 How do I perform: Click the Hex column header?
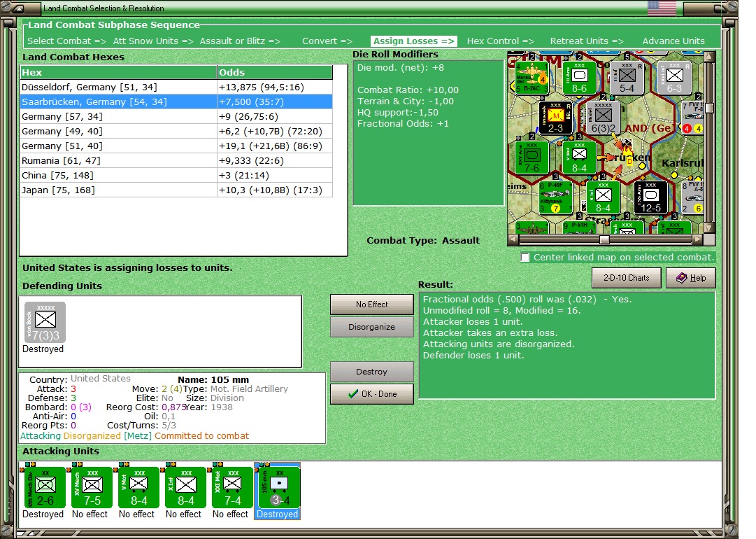coord(119,72)
